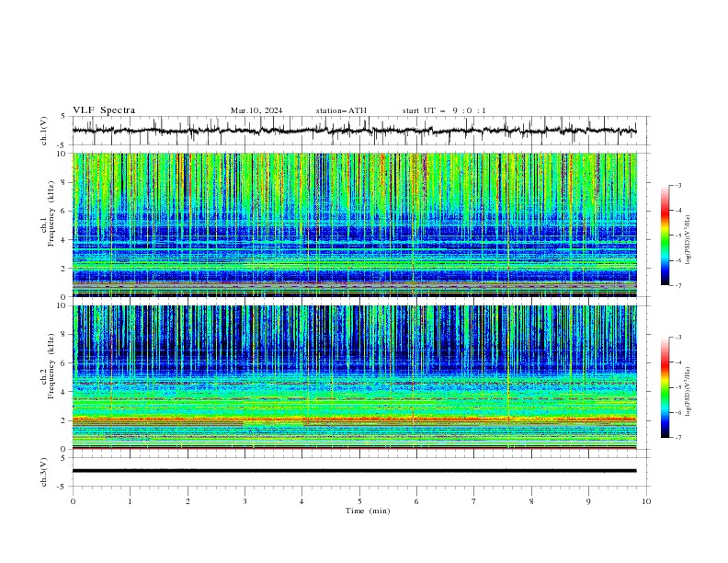This screenshot has width=728, height=563.
Task: Click the time axis tick label "5"
Action: [x=359, y=501]
